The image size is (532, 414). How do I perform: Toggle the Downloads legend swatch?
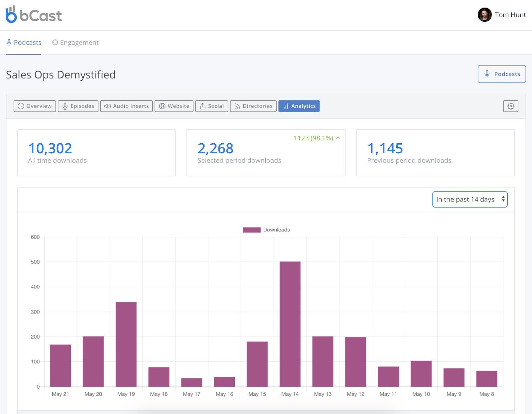[x=251, y=230]
